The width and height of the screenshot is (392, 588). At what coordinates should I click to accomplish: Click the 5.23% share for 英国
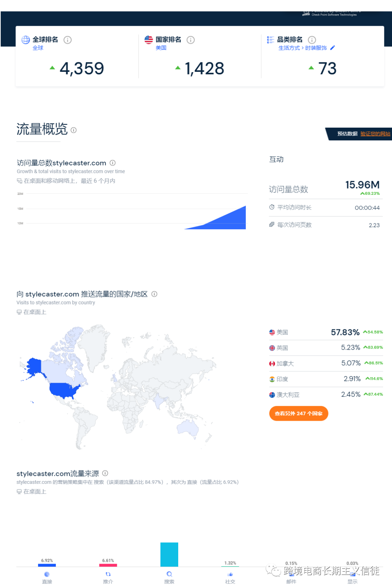[x=351, y=348]
